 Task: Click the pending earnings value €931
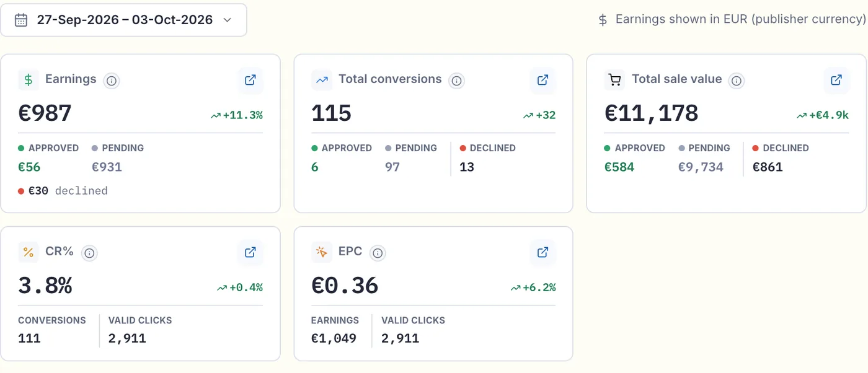pyautogui.click(x=107, y=167)
